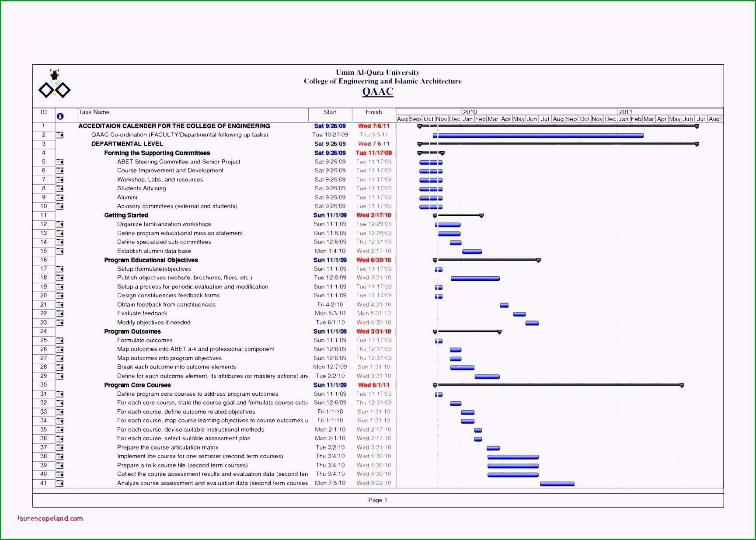Click Gantt bar for QAAC Co-ordination task
756x540 pixels.
click(538, 136)
